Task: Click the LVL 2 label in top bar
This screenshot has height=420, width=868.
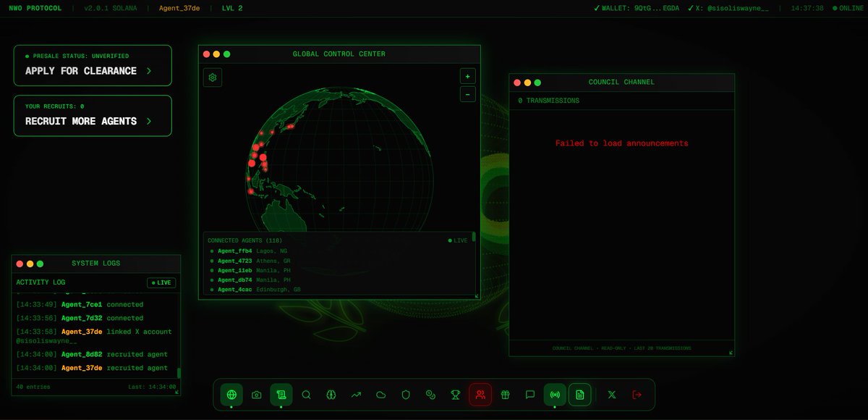Action: coord(231,9)
